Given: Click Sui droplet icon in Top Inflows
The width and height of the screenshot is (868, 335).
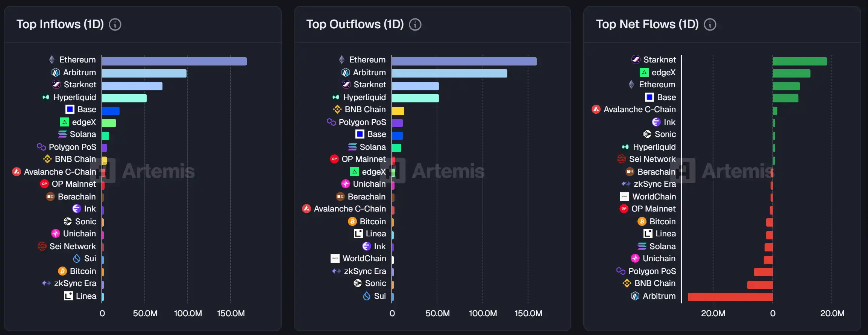Looking at the screenshot, I should pyautogui.click(x=77, y=259).
